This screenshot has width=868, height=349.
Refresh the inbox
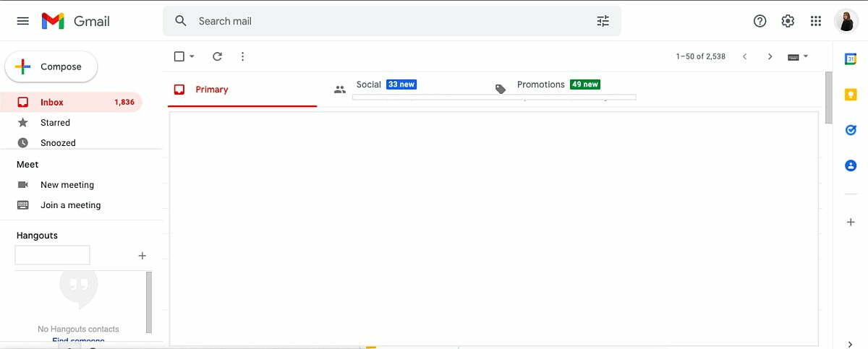point(217,56)
